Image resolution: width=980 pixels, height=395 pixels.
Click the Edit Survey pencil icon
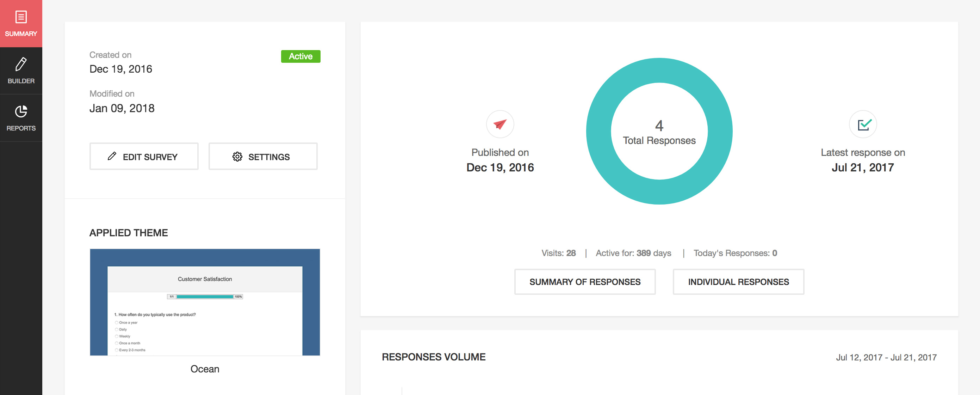(111, 156)
